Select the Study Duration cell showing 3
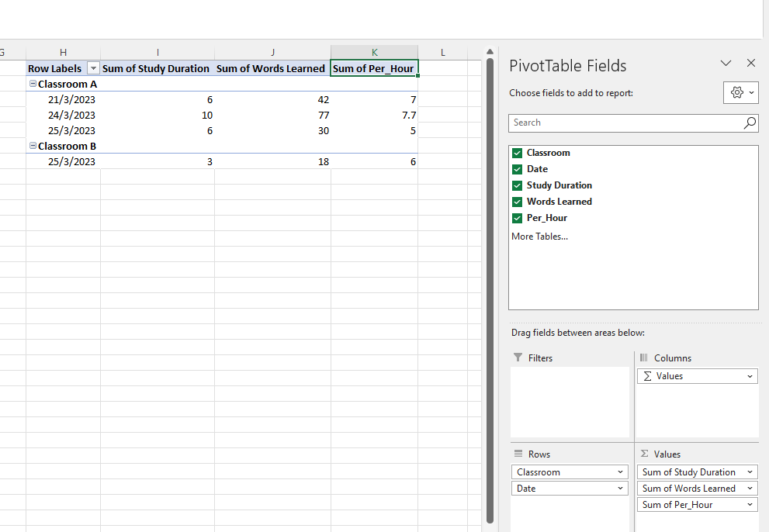 click(158, 161)
